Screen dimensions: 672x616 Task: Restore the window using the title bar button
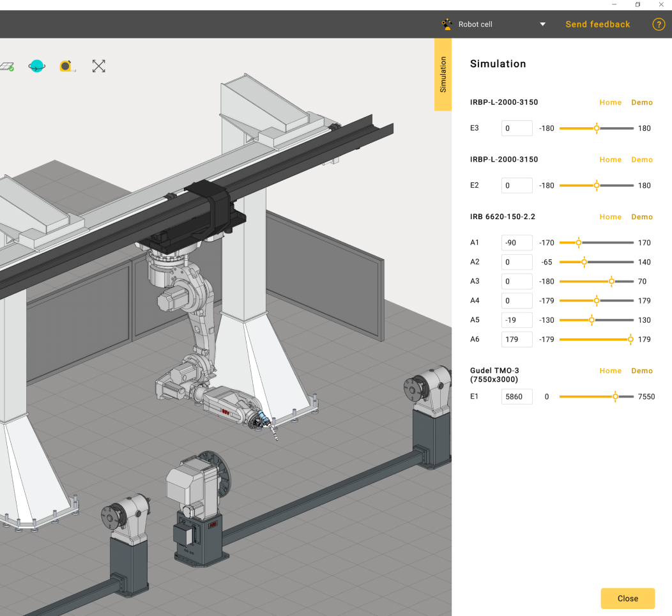(x=638, y=4)
